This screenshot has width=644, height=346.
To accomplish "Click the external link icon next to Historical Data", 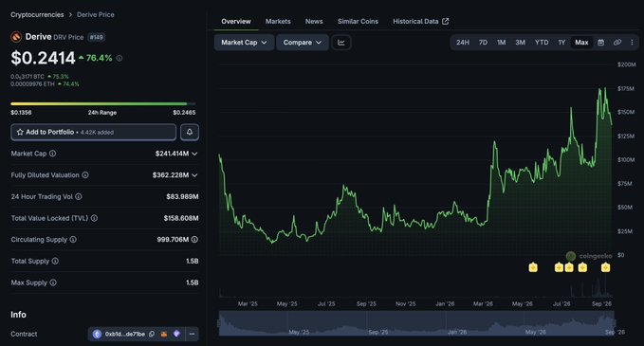I will point(445,22).
